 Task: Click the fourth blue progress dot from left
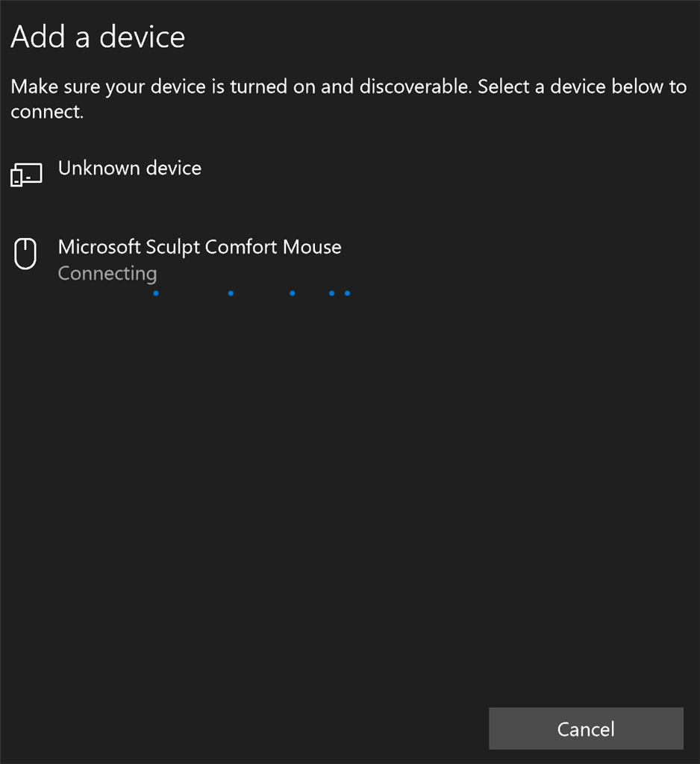332,293
